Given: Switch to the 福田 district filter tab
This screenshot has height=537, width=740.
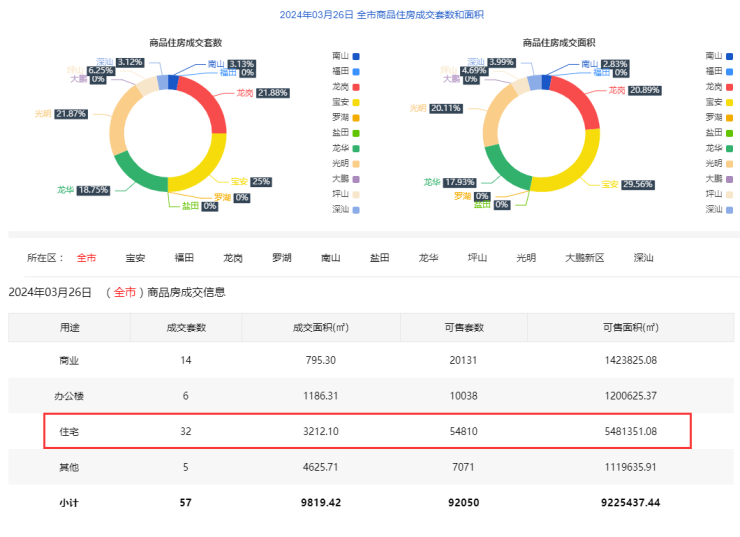Looking at the screenshot, I should [184, 258].
